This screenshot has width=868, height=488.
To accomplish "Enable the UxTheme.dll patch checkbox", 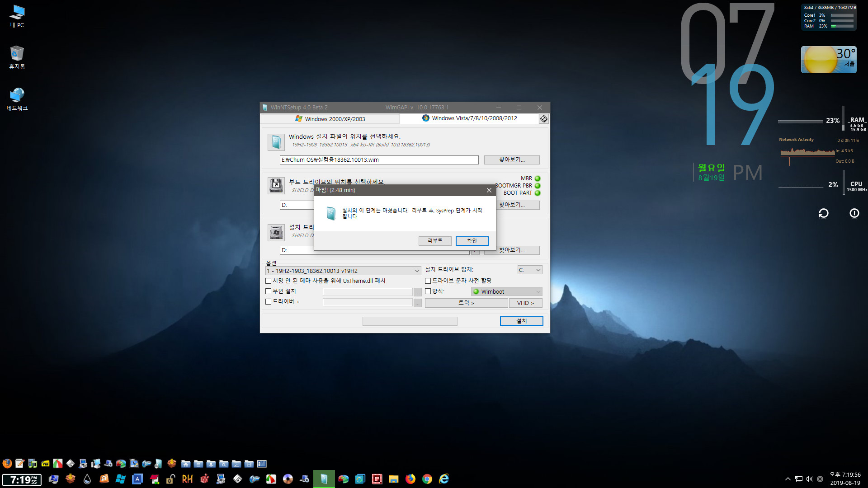I will click(x=268, y=281).
